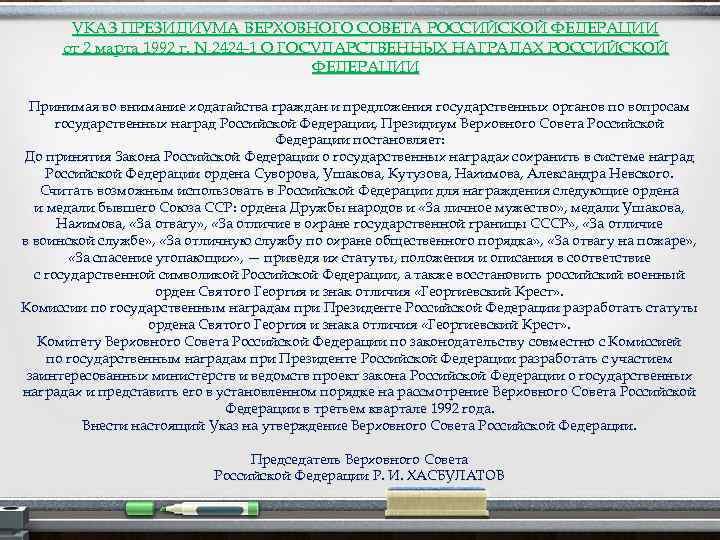Click the detached green marker cap
This screenshot has width=720, height=540.
(x=140, y=509)
